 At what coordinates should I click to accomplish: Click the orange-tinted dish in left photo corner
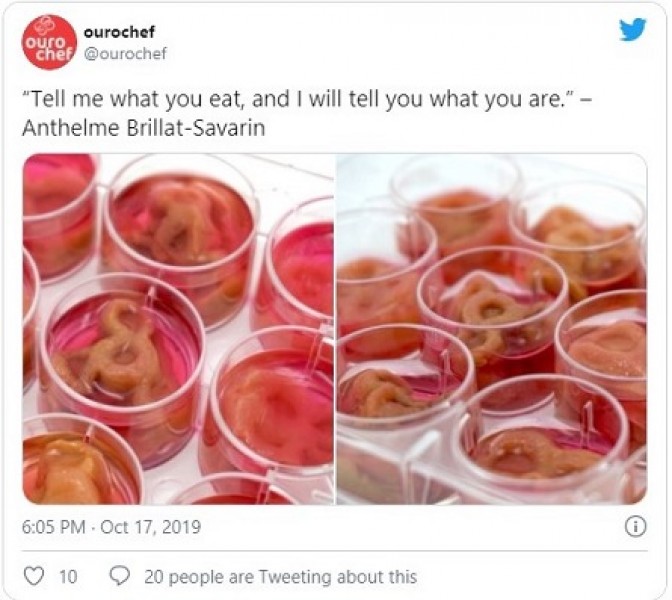click(x=77, y=461)
